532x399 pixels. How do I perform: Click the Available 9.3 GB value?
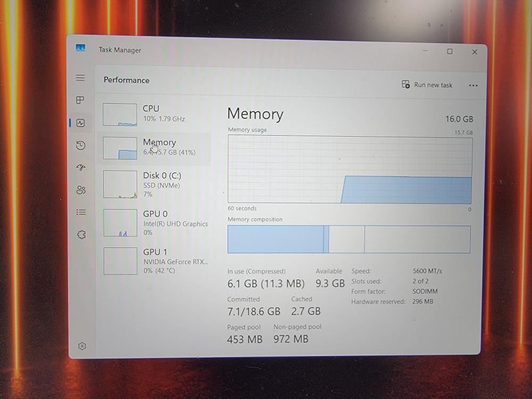coord(330,284)
